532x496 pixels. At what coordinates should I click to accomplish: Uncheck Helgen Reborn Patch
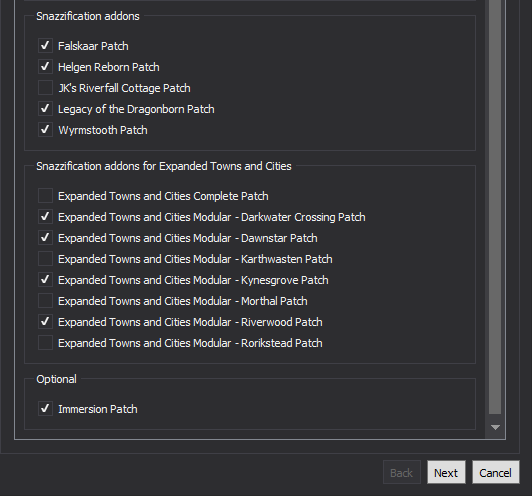pos(45,67)
